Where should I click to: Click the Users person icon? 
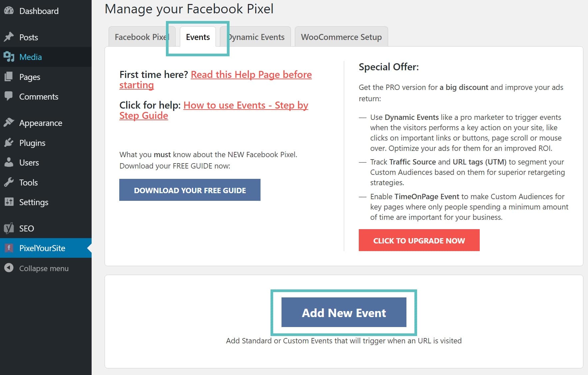[x=9, y=163]
